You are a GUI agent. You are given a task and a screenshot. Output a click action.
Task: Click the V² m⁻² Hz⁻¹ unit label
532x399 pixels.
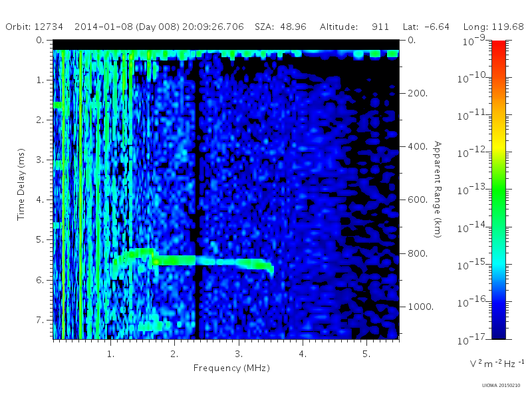(x=497, y=363)
